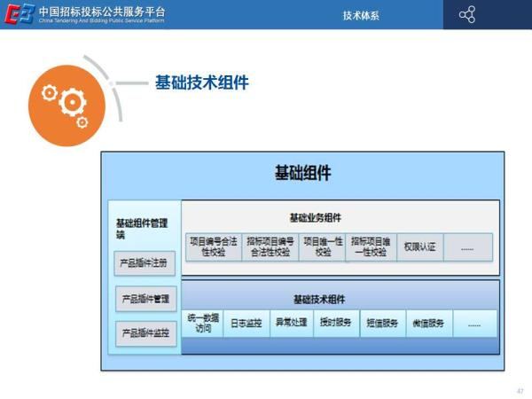Screen dimensions: 532x399
Task: Click the 产品插件管理 button
Action: [x=144, y=299]
